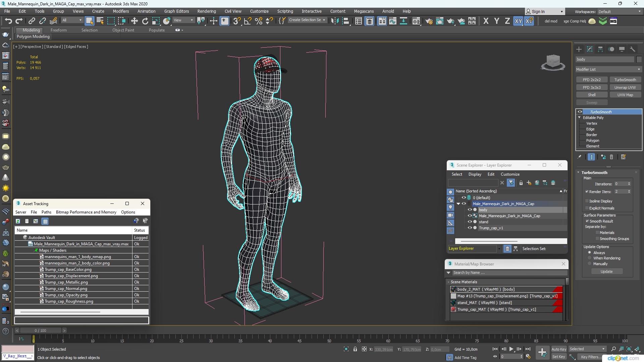Click Refresh icon in Asset Tracking

pos(18,221)
